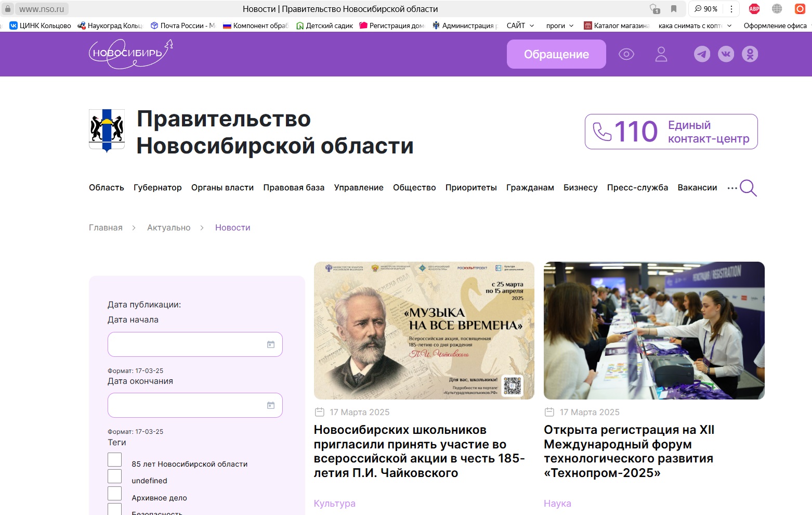Open the Органы власти menu item
This screenshot has height=515, width=812.
click(222, 188)
